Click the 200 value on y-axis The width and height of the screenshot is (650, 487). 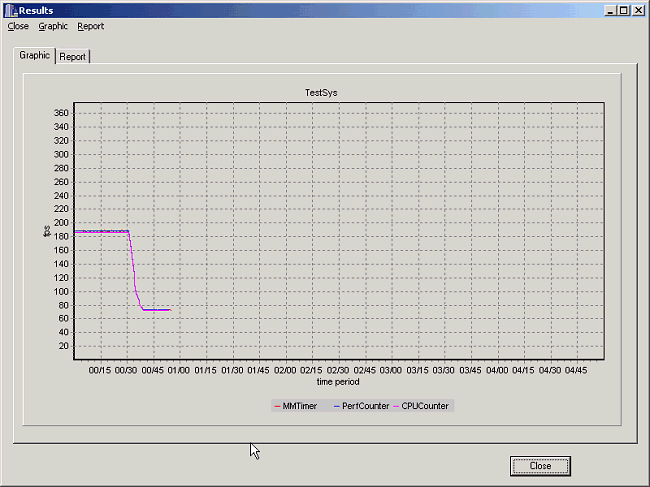tap(61, 223)
